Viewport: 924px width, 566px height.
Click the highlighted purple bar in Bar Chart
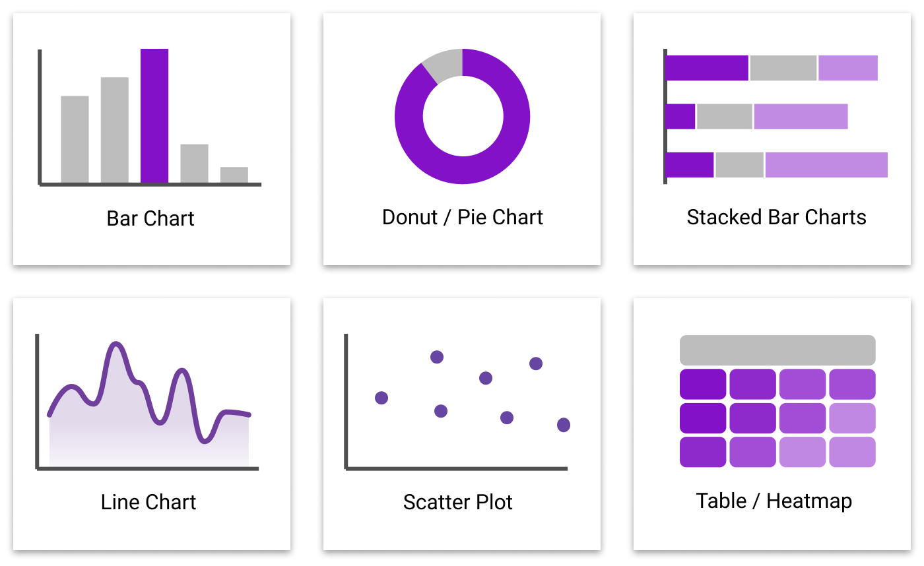[x=154, y=116]
